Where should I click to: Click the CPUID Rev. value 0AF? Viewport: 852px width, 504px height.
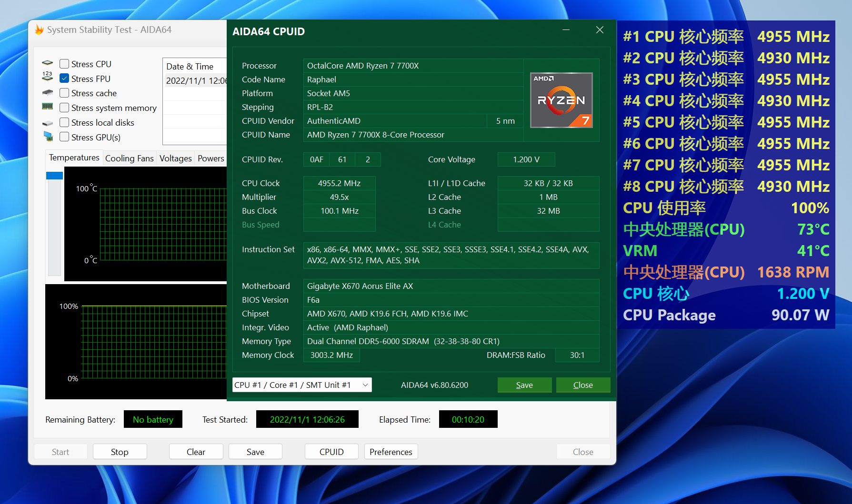click(x=317, y=159)
